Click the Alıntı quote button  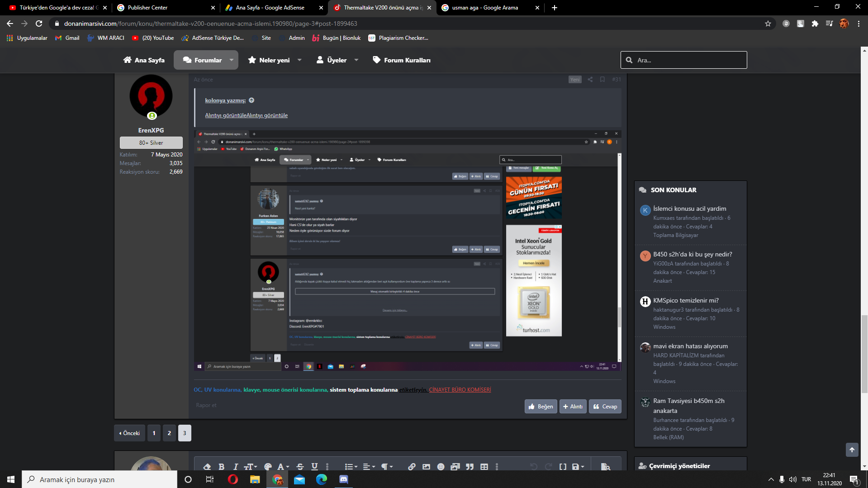pos(573,407)
